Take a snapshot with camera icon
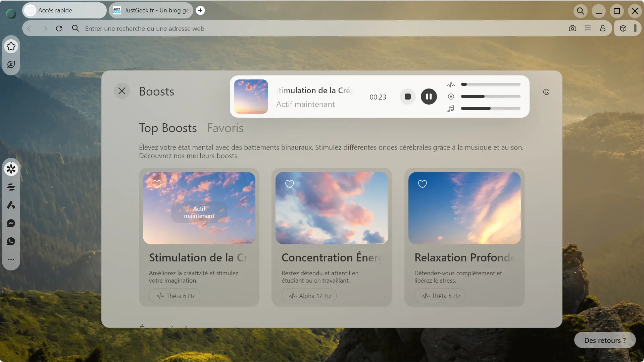 point(573,28)
